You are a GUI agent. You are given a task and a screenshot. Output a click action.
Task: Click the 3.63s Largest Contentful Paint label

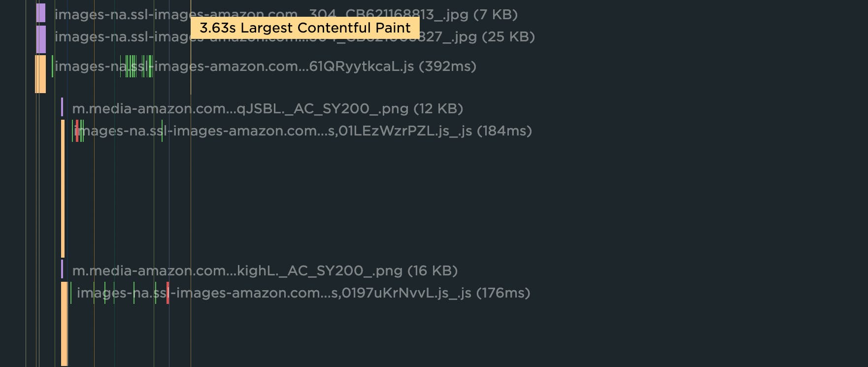pyautogui.click(x=305, y=28)
